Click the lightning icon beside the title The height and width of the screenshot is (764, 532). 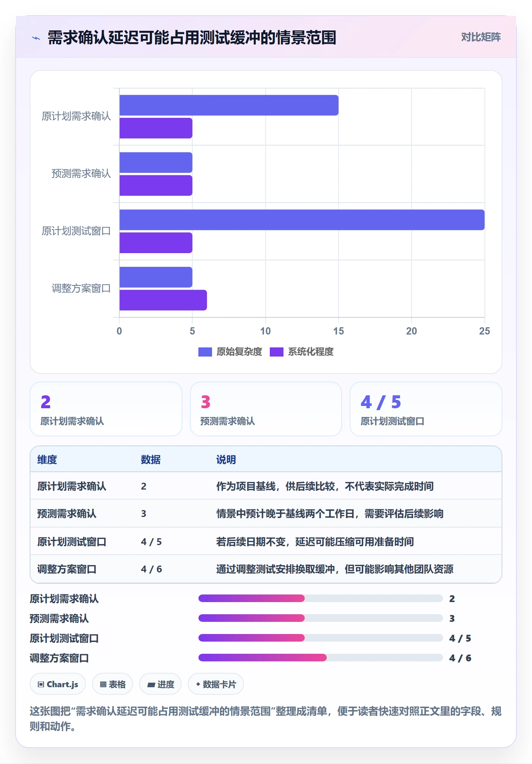pos(36,38)
